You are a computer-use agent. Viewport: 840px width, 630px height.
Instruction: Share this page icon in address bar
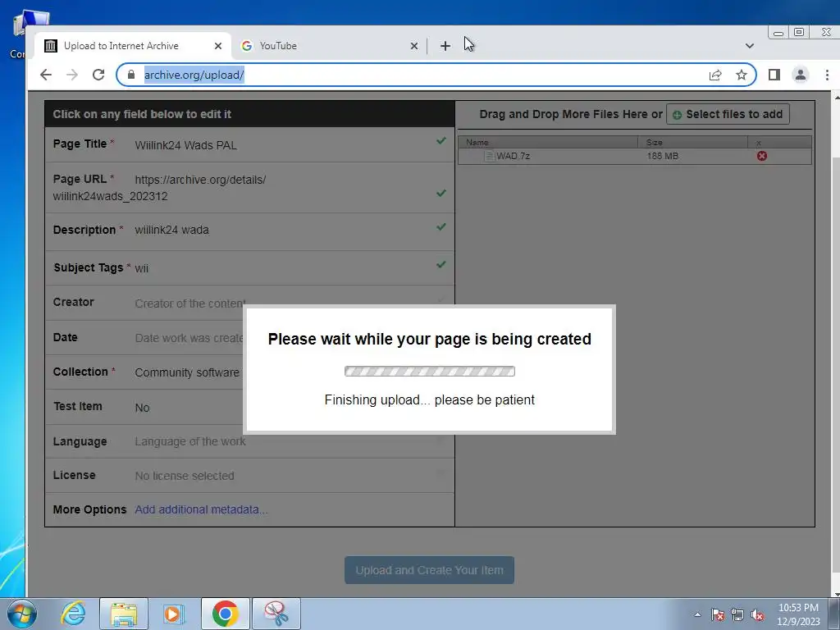(x=715, y=75)
